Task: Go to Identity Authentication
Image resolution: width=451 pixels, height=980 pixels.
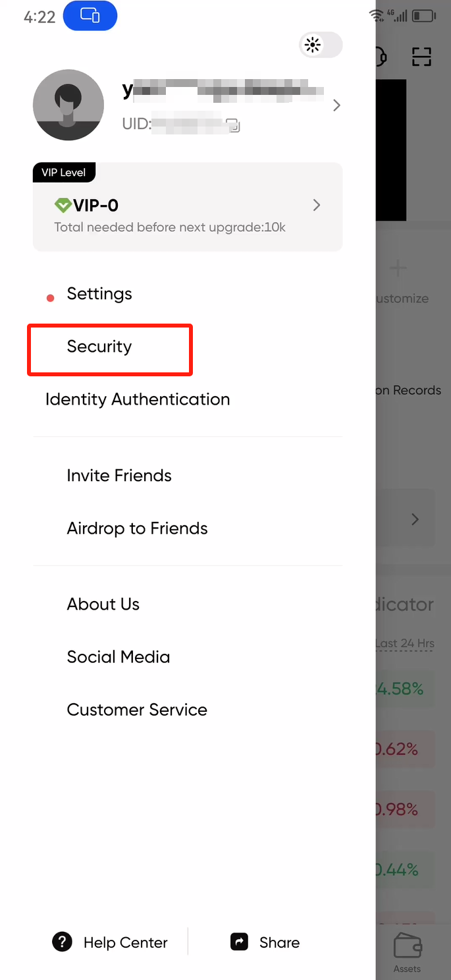Action: 138,399
